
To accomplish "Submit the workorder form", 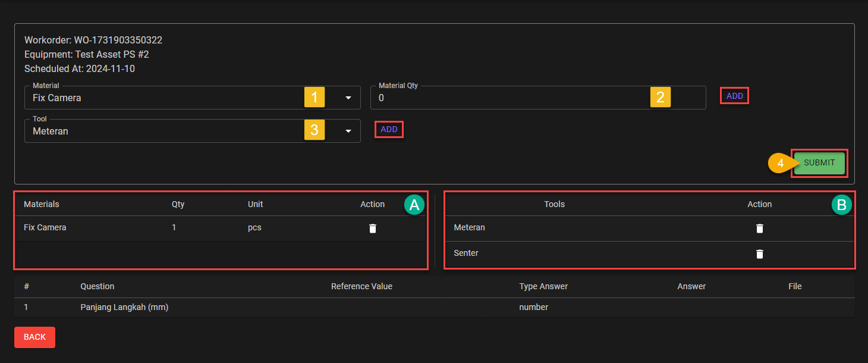I will (819, 163).
